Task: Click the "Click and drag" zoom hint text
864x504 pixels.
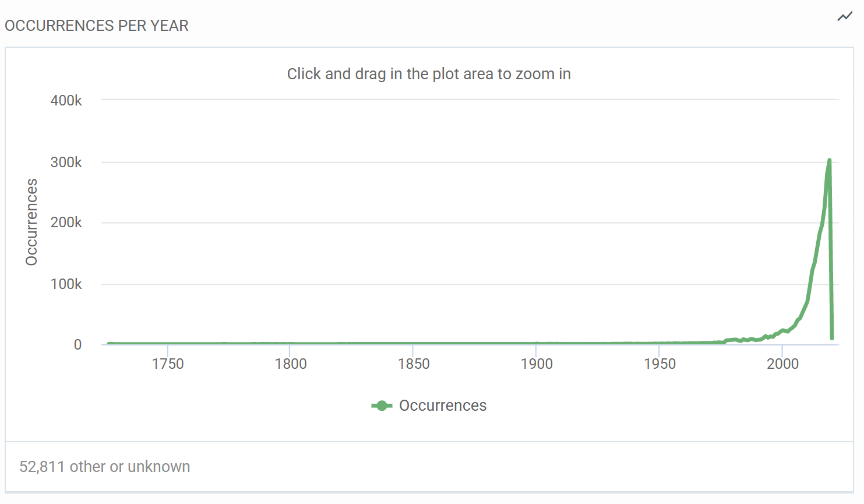Action: 429,74
